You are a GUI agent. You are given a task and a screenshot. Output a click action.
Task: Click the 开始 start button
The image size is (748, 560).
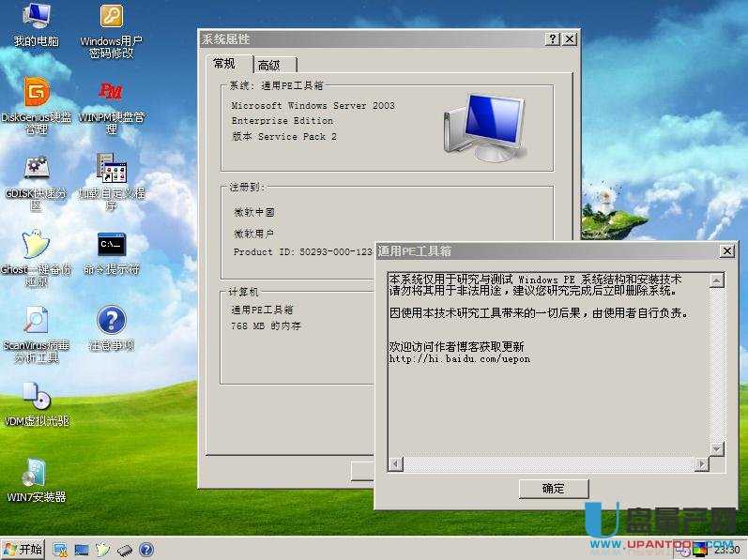click(23, 550)
